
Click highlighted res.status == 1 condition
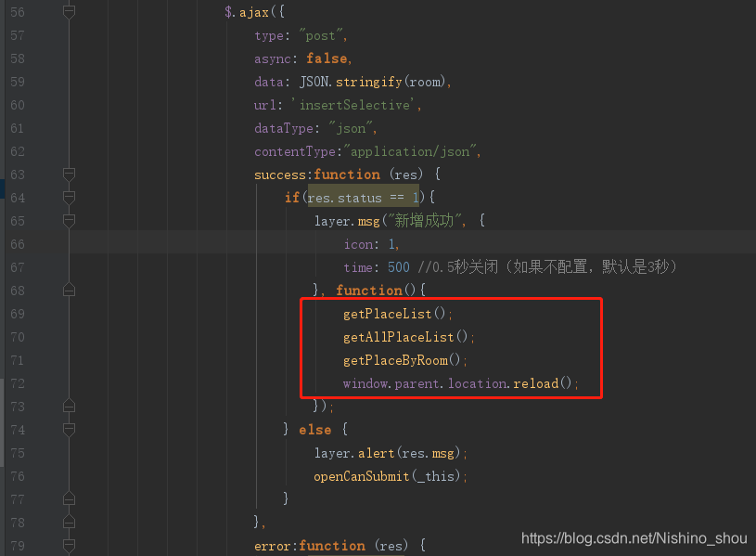[364, 198]
